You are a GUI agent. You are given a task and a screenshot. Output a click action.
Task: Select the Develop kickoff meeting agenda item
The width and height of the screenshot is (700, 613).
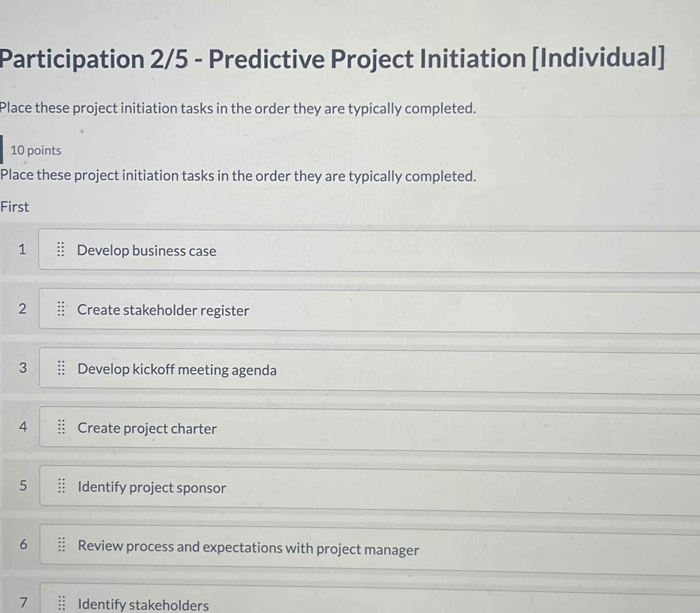click(x=177, y=370)
